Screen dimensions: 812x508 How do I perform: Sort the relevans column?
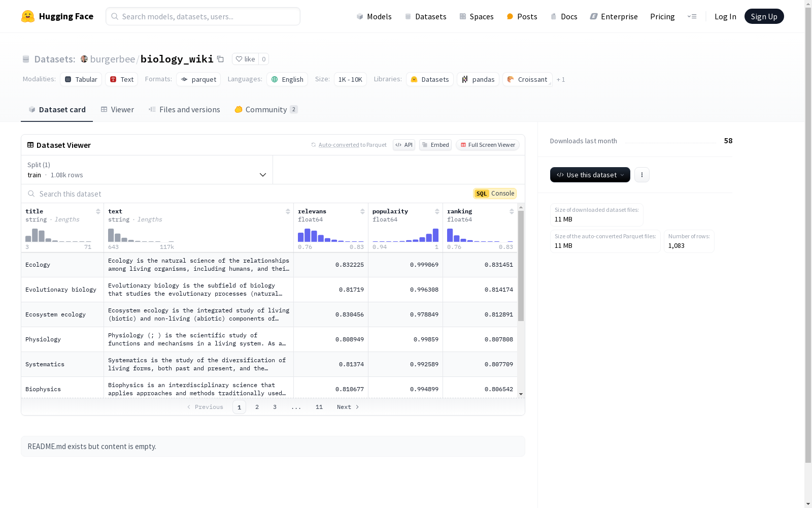[x=362, y=211]
